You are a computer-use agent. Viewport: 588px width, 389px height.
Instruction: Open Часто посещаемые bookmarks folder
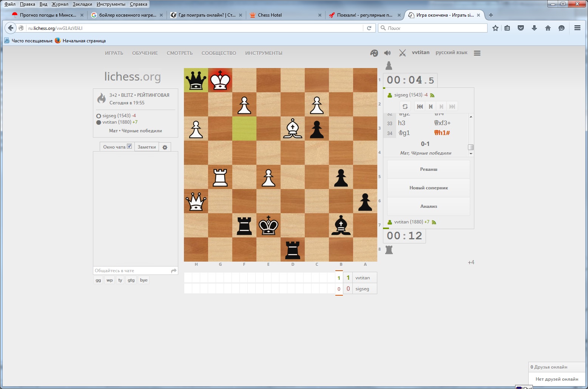(29, 41)
